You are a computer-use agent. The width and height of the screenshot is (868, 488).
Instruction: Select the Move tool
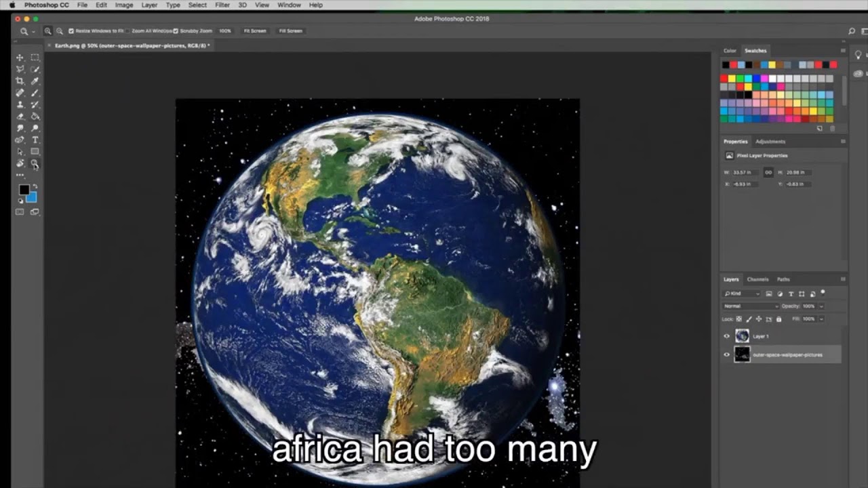[20, 58]
